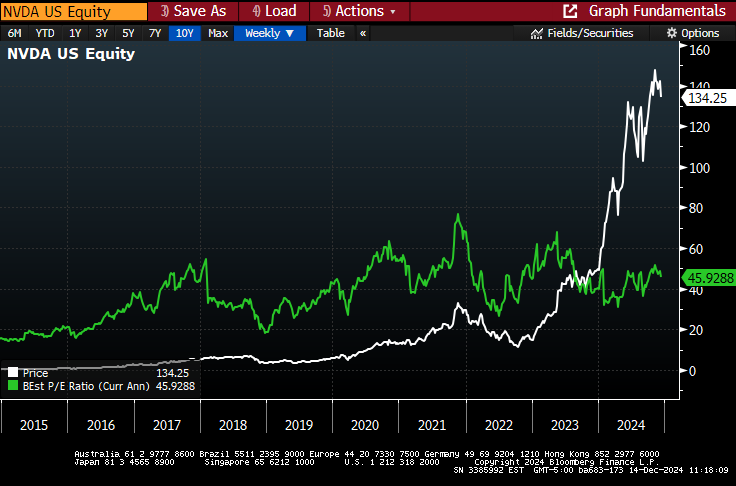Viewport: 736px width, 486px height.
Task: Collapse toolbar with the double-chevron icon
Action: [x=363, y=33]
